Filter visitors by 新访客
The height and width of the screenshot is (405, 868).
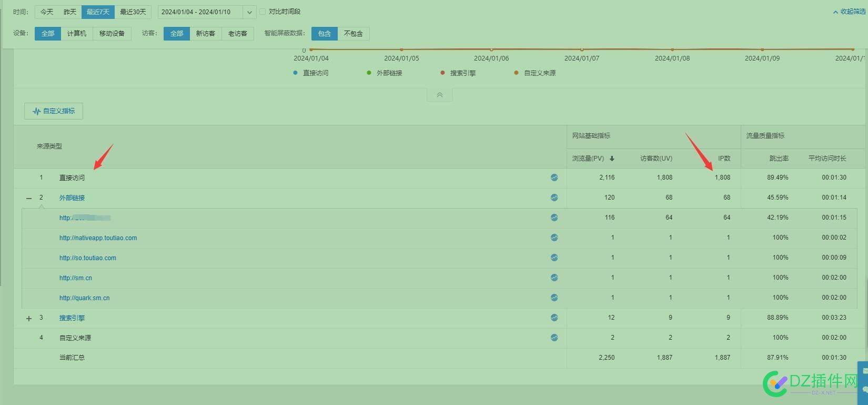[x=206, y=33]
